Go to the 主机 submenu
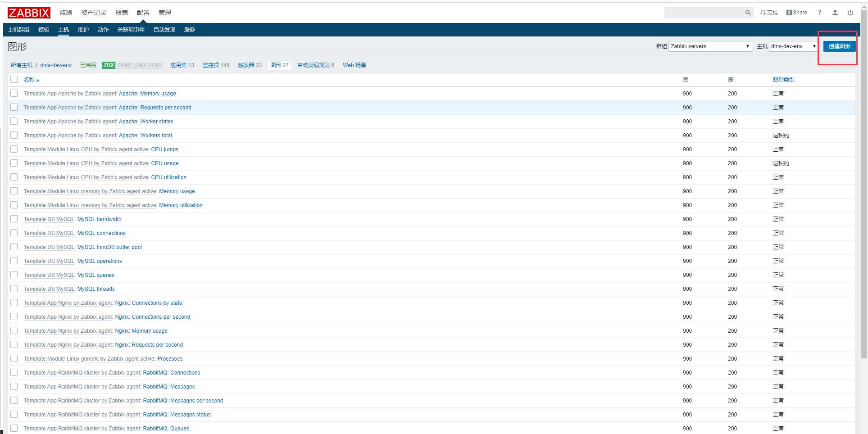Image resolution: width=868 pixels, height=434 pixels. pos(64,30)
